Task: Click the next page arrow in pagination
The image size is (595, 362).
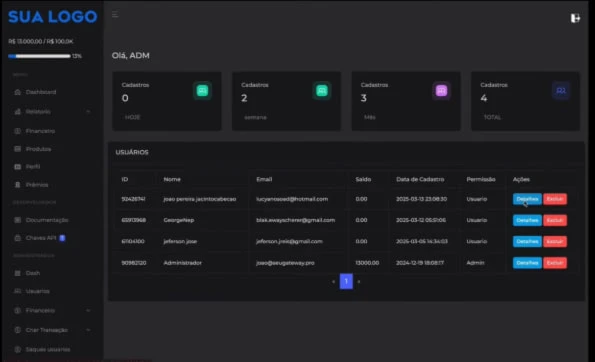Action: (359, 282)
